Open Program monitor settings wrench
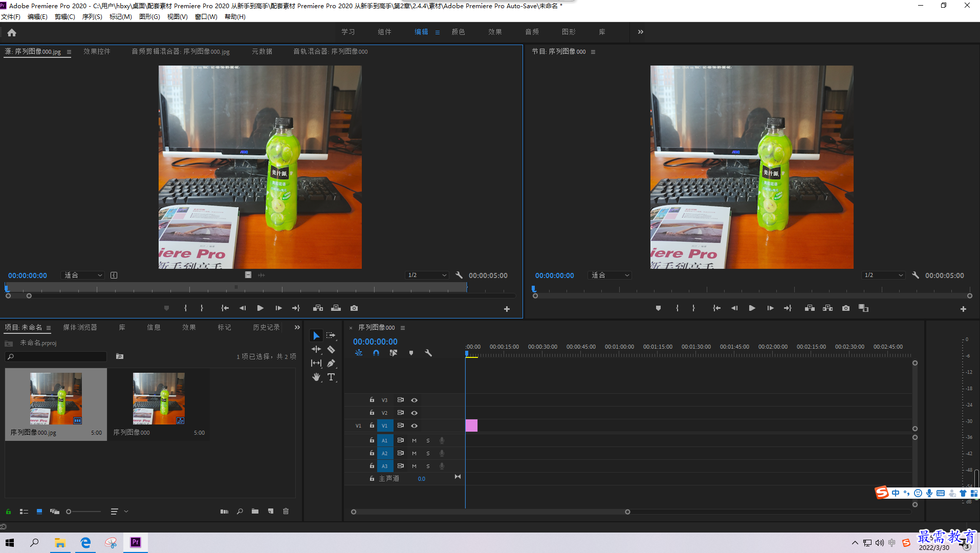The height and width of the screenshot is (553, 980). (x=916, y=275)
